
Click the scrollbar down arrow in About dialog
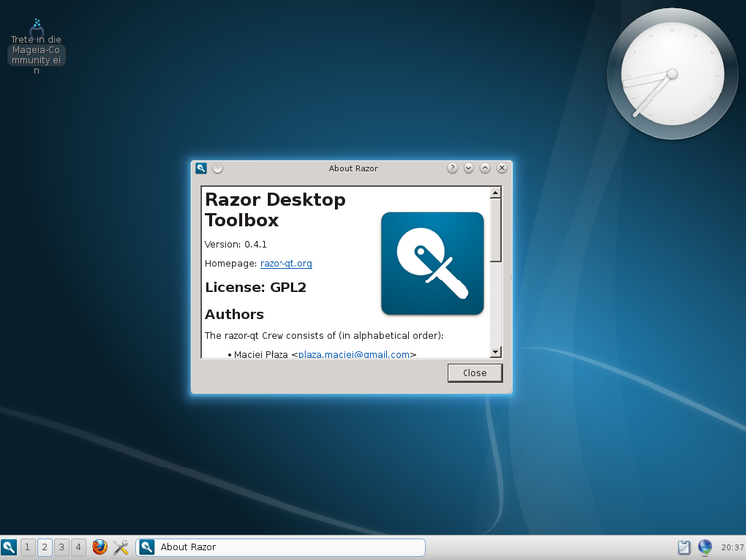[x=495, y=351]
